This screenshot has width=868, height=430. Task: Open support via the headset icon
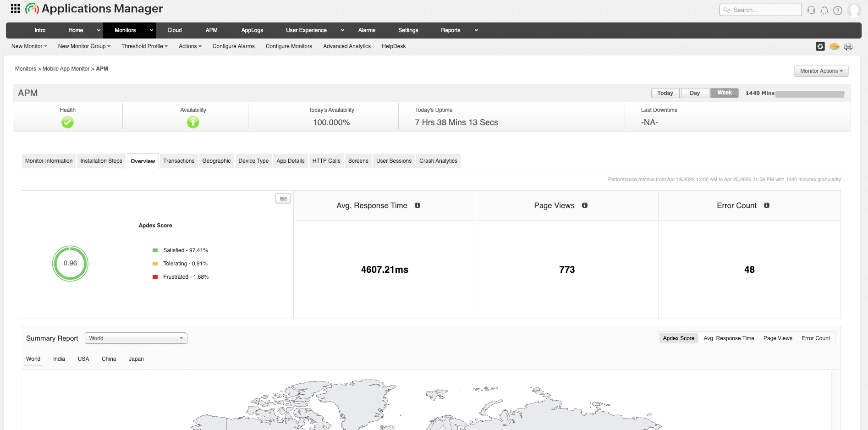point(811,10)
